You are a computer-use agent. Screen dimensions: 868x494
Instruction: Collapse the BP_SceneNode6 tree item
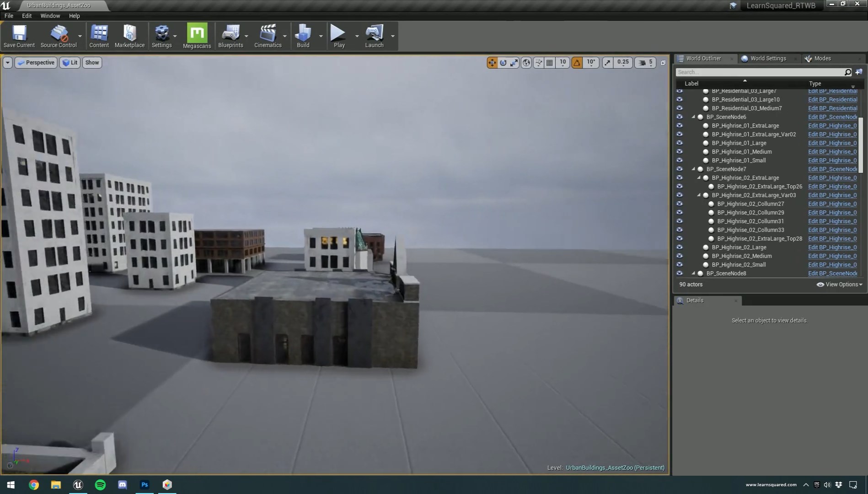click(694, 117)
